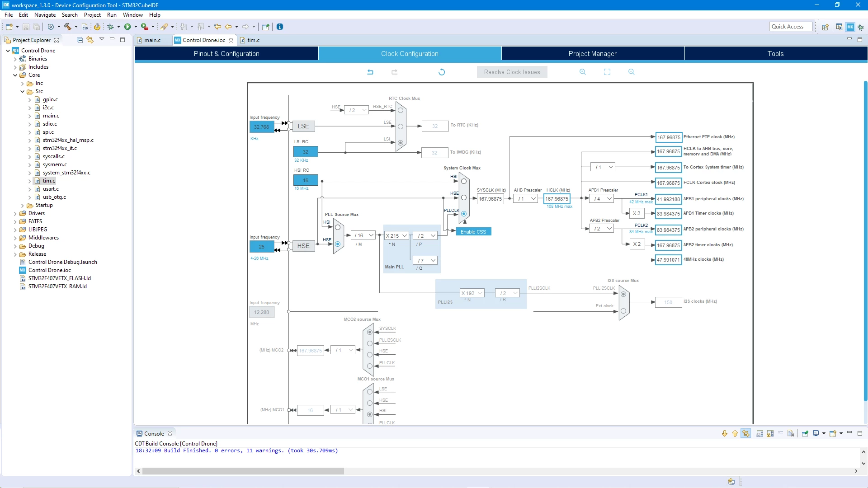Image resolution: width=868 pixels, height=488 pixels.
Task: Open the Tools tab
Action: (775, 54)
